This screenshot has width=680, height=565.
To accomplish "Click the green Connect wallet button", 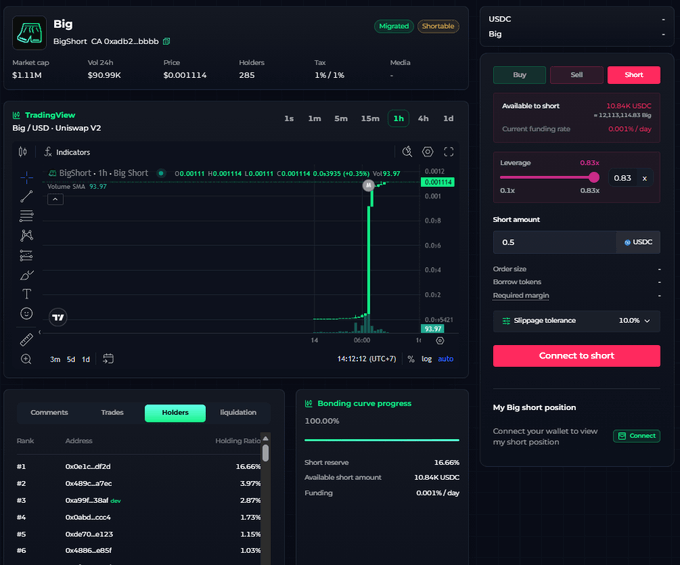I will tap(636, 436).
